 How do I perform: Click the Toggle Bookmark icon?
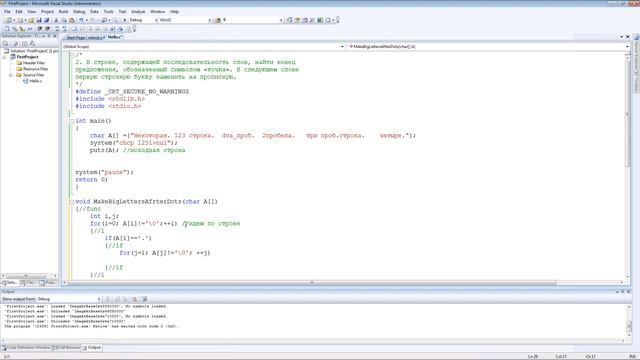coord(74,29)
